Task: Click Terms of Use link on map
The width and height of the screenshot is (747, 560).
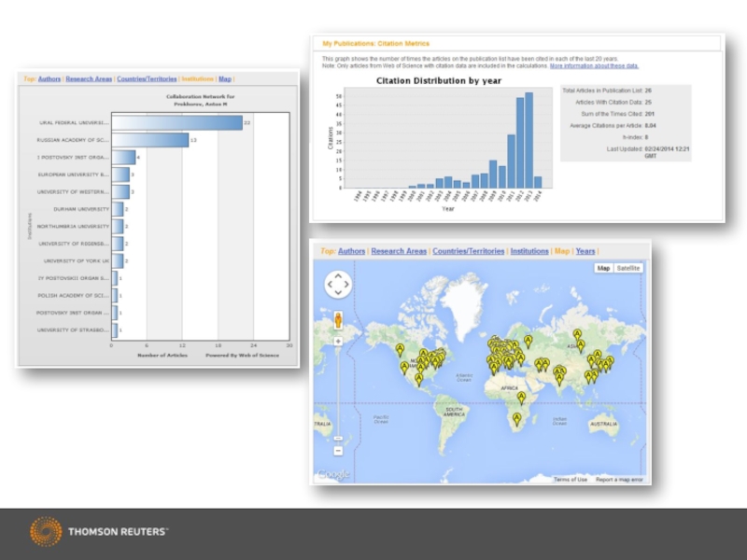Action: tap(570, 479)
